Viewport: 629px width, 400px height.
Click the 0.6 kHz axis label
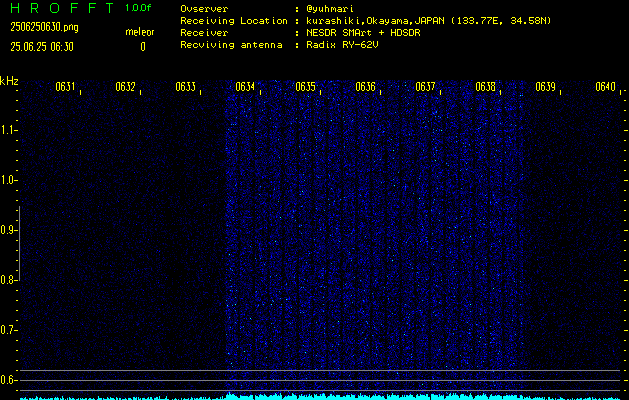(x=7, y=380)
